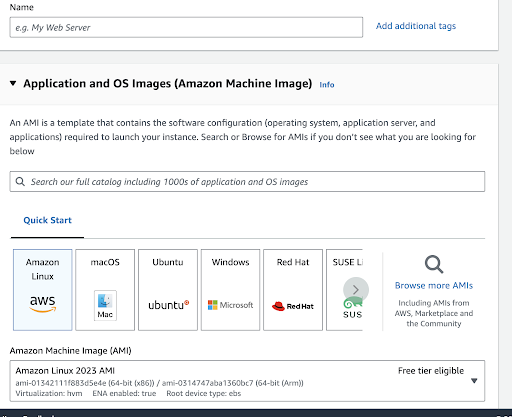Click the magnifier icon in the AMI search box
The height and width of the screenshot is (417, 512).
[20, 182]
